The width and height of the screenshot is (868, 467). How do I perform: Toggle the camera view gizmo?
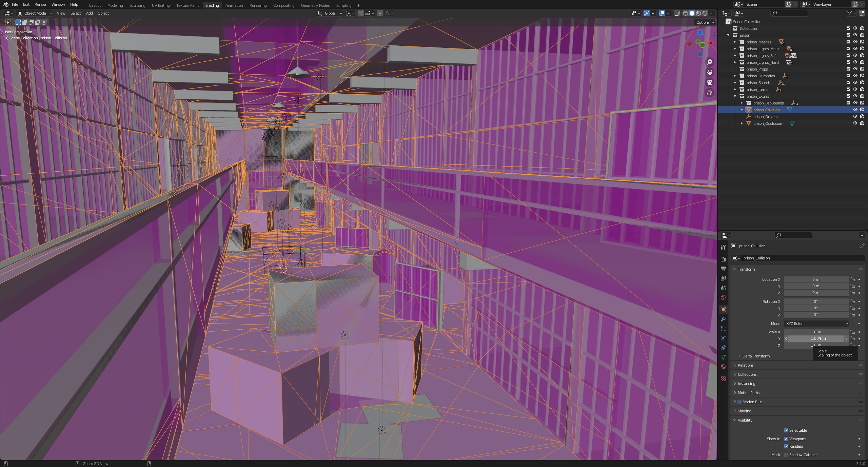coord(710,82)
